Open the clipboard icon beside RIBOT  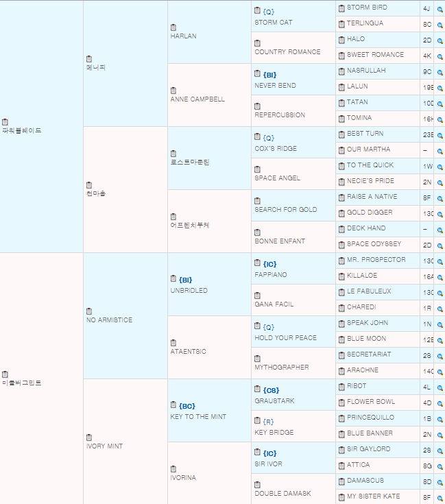(x=341, y=387)
